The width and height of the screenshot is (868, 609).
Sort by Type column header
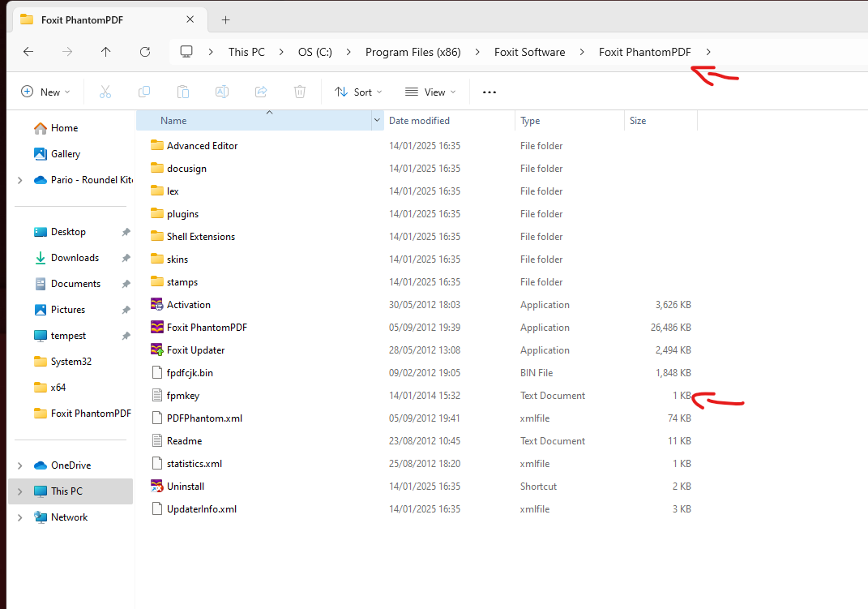tap(570, 120)
